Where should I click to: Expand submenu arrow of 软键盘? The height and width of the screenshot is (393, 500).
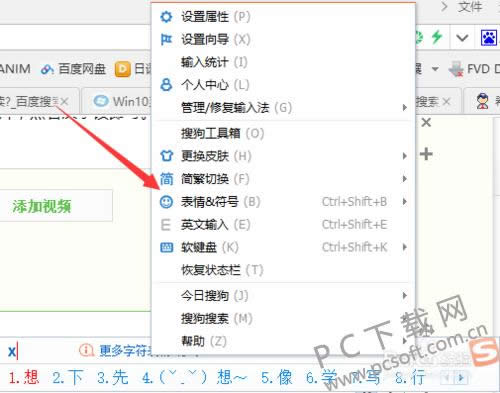(404, 247)
